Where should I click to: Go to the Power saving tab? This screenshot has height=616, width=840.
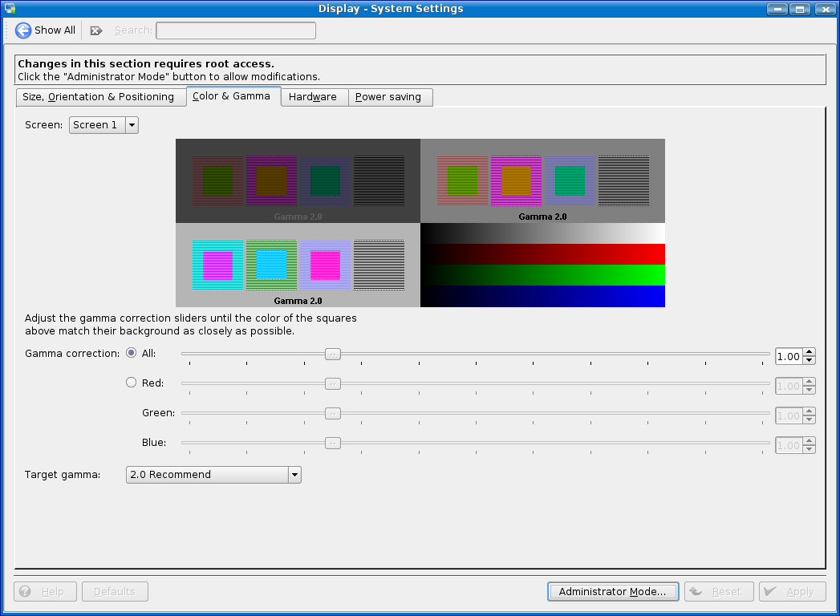[388, 97]
